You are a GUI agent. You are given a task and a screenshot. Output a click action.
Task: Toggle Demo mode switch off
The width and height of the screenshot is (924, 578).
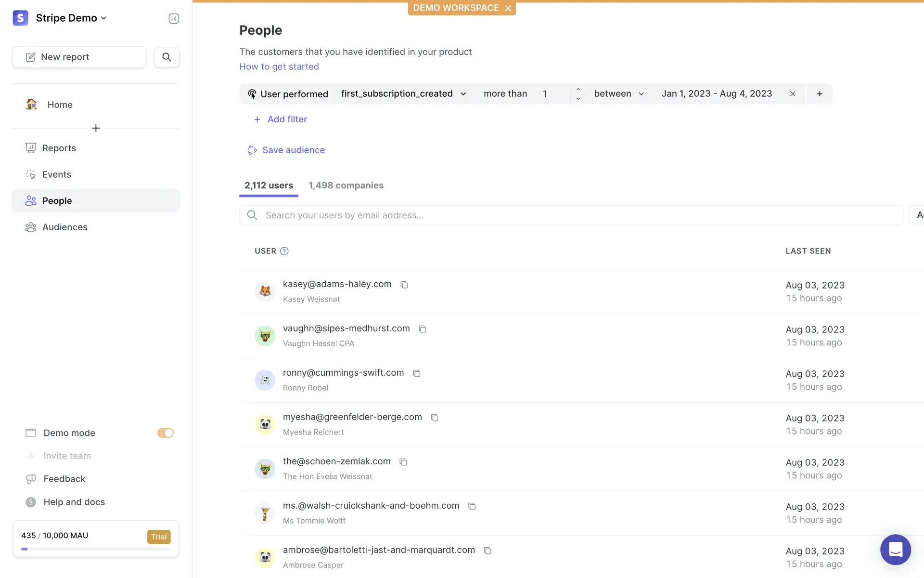[165, 433]
